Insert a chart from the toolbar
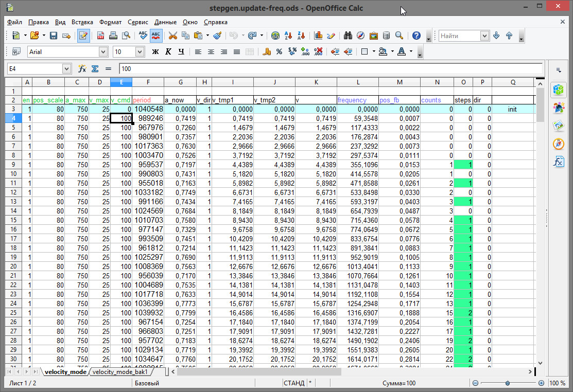573x392 pixels. [318, 35]
